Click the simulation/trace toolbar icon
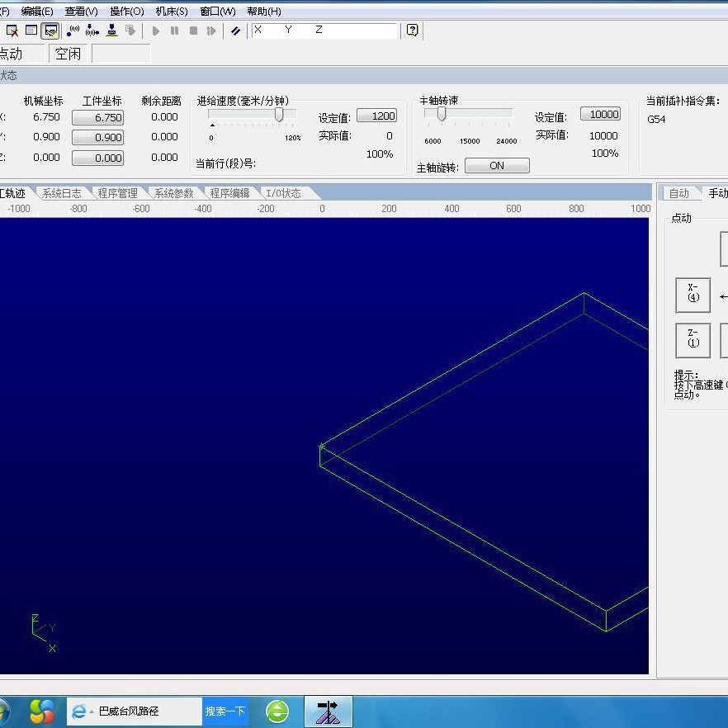728x728 pixels. (51, 31)
